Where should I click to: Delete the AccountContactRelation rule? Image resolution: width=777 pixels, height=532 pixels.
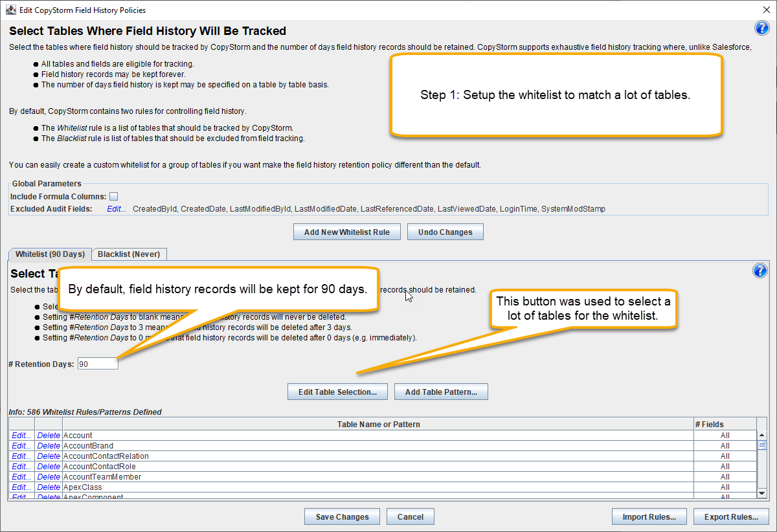click(x=49, y=456)
